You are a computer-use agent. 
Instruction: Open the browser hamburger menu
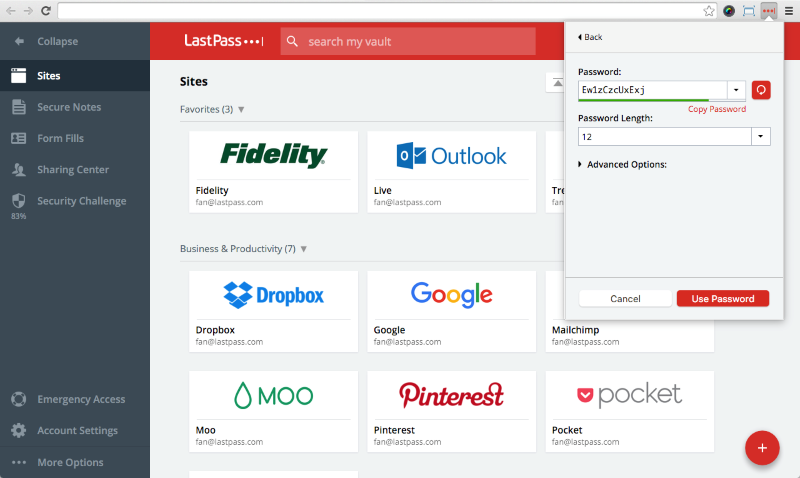pos(789,11)
